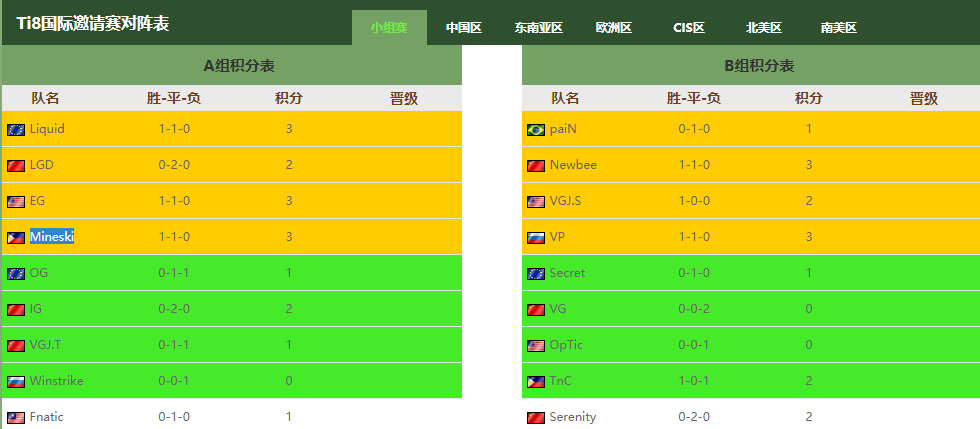
Task: Select the Newbee team name
Action: tap(573, 164)
